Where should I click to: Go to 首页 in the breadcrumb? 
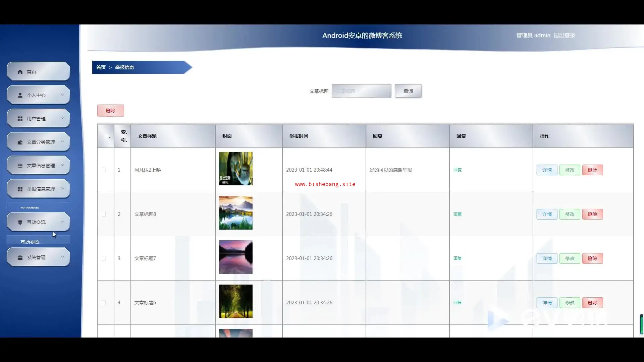click(101, 67)
